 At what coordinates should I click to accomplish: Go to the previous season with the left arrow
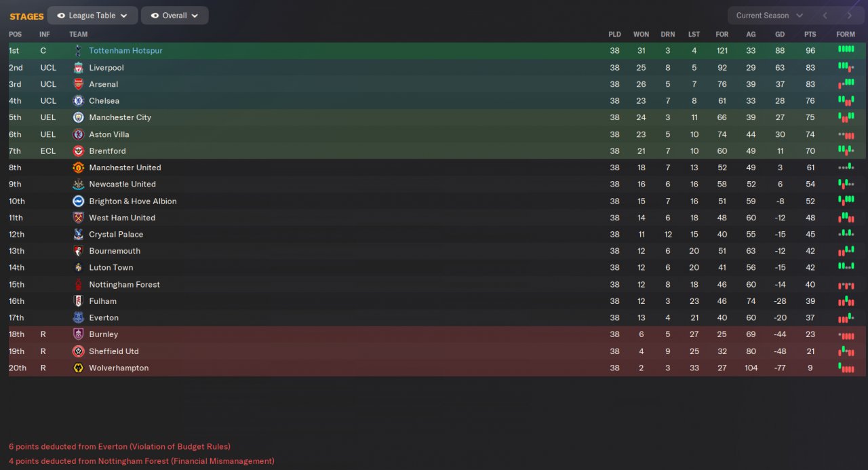pyautogui.click(x=825, y=16)
